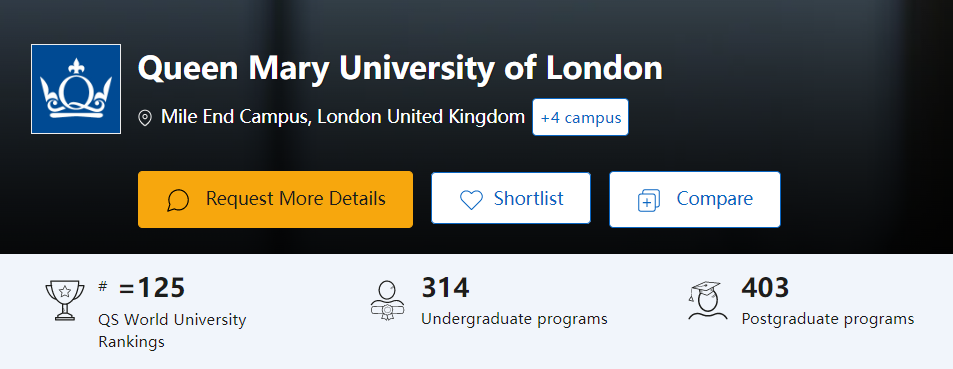Open Postgraduate programs label

[828, 319]
